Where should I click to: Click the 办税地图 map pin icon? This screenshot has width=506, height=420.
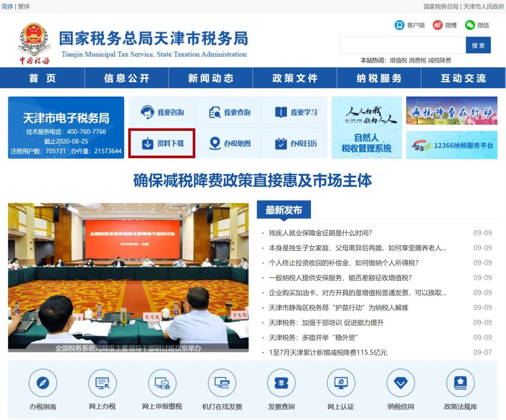(215, 143)
